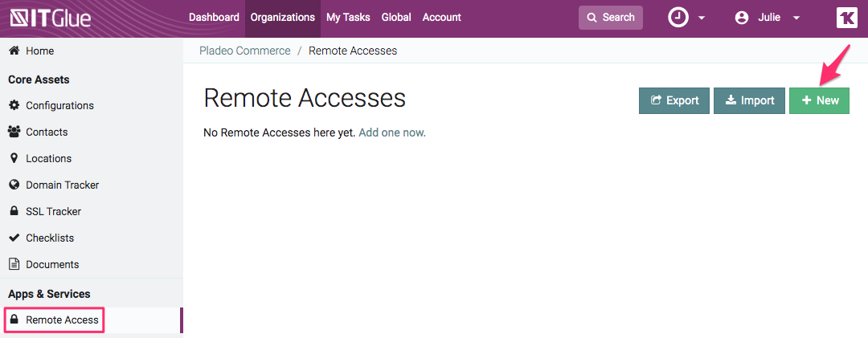Click the Search box
This screenshot has height=338, width=868.
tap(611, 18)
